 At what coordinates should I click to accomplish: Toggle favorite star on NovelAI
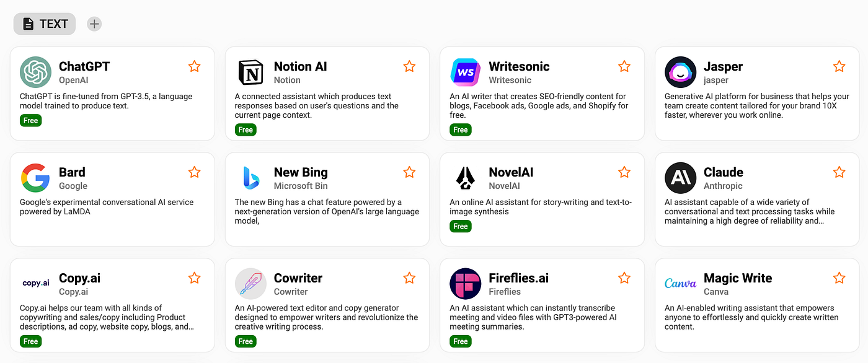pyautogui.click(x=624, y=172)
